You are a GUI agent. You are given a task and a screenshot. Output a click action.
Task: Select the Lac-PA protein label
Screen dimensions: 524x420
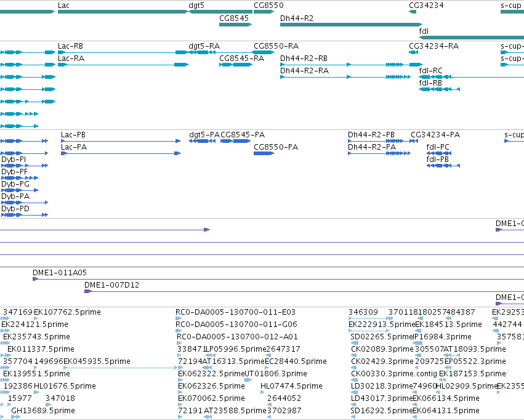pos(73,147)
